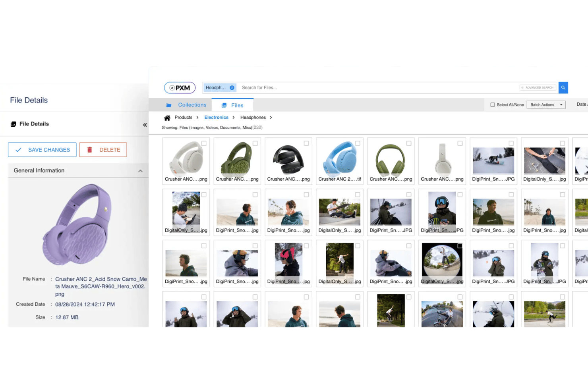This screenshot has height=392, width=588.
Task: Click the purple headphone preview image
Action: pyautogui.click(x=77, y=224)
